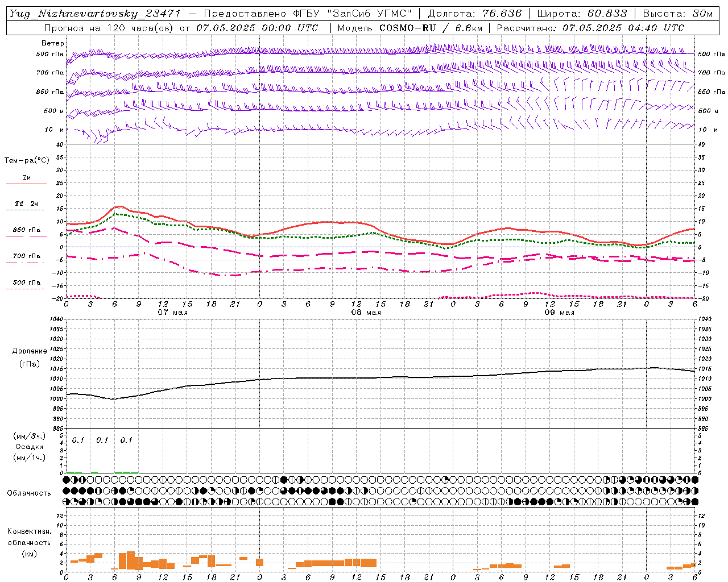Click the 10 м wind level label on left axis

[55, 130]
